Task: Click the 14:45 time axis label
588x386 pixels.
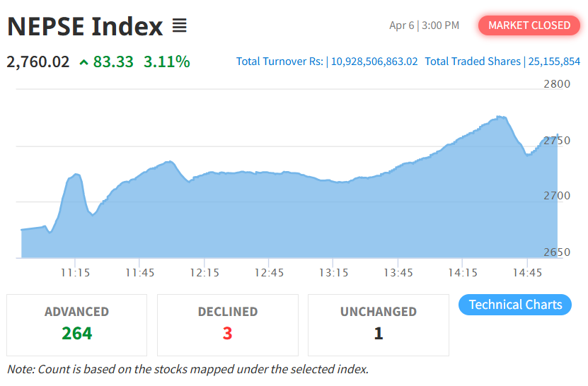Action: coord(527,272)
